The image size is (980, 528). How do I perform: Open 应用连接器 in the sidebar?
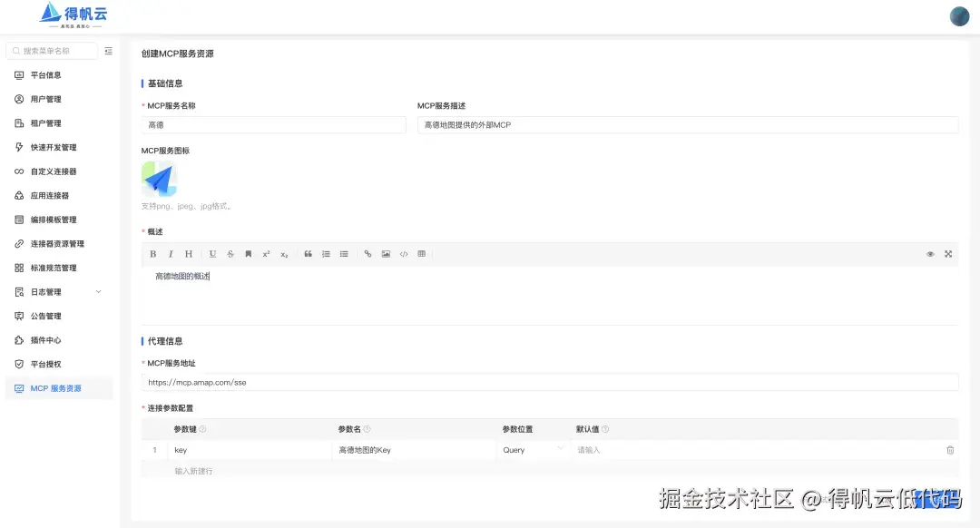coord(59,196)
